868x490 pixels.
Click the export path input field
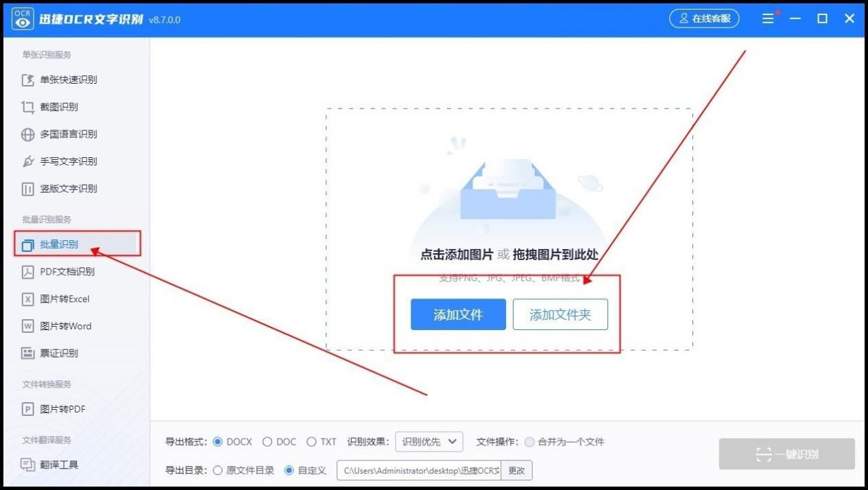point(418,470)
